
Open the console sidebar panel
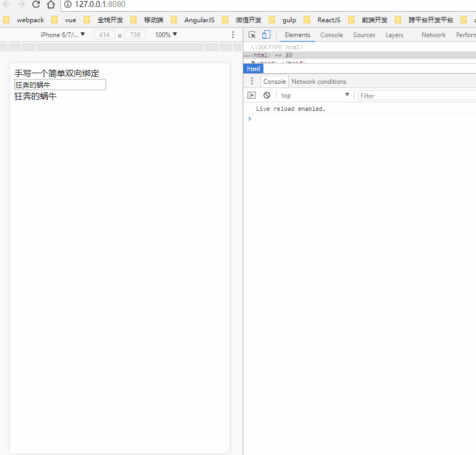[252, 95]
